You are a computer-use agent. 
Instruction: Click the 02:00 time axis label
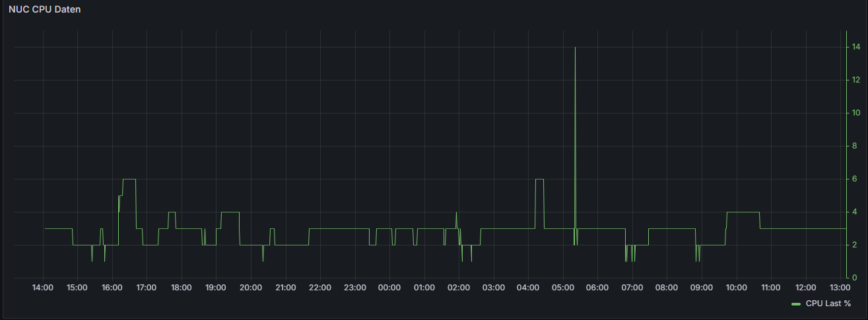[x=459, y=288]
